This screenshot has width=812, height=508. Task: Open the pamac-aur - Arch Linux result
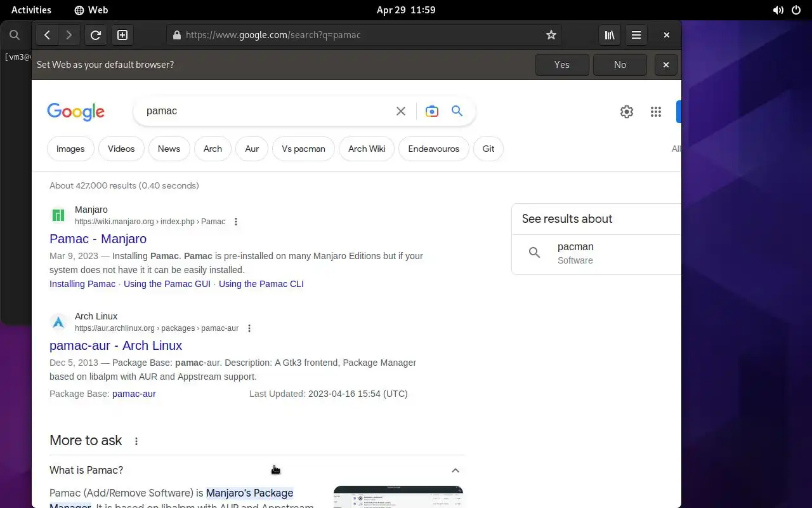(116, 345)
